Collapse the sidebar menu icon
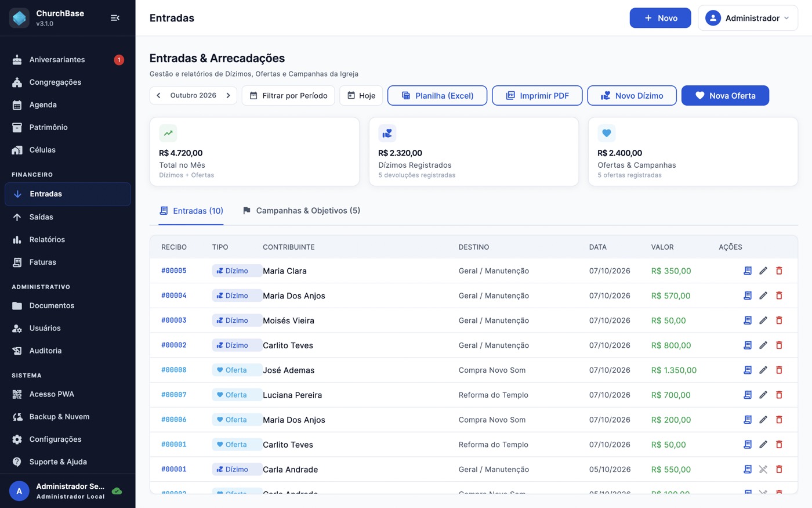Screen dimensions: 812x508 click(115, 18)
